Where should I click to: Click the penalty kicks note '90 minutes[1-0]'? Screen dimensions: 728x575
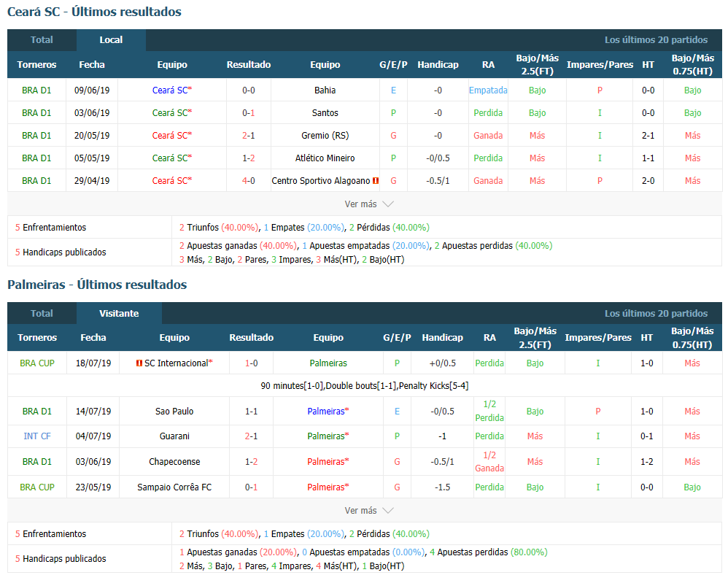(365, 386)
